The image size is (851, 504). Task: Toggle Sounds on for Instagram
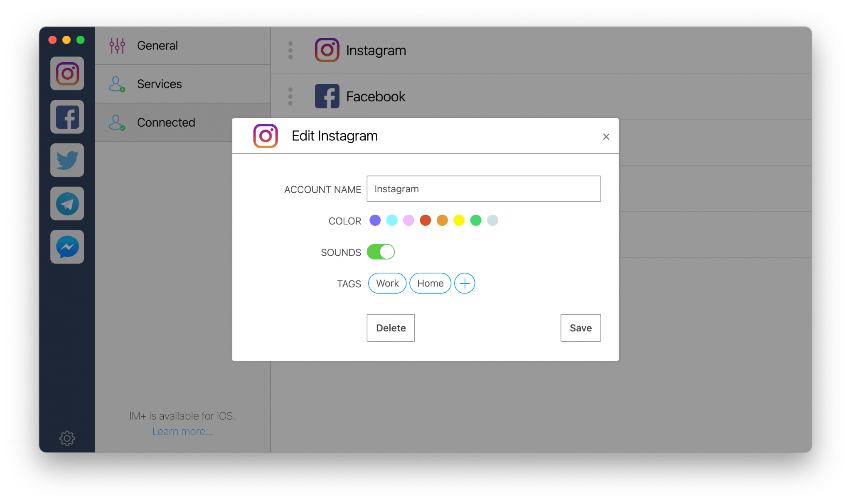click(x=383, y=252)
